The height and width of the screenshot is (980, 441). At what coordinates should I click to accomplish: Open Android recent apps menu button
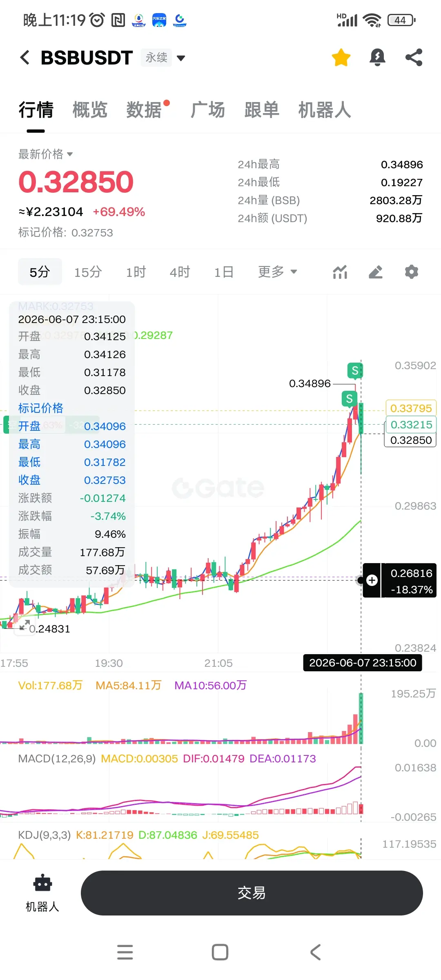[125, 952]
